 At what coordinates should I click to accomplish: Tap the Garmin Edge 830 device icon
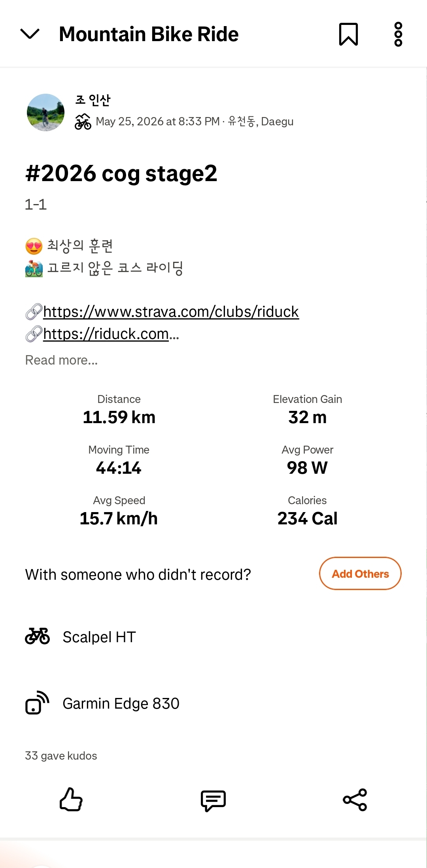click(37, 703)
